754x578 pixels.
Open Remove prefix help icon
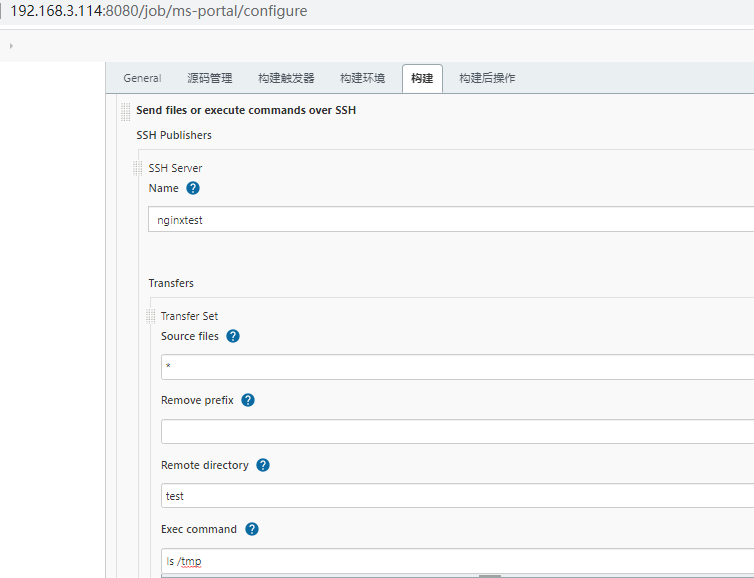click(x=248, y=400)
